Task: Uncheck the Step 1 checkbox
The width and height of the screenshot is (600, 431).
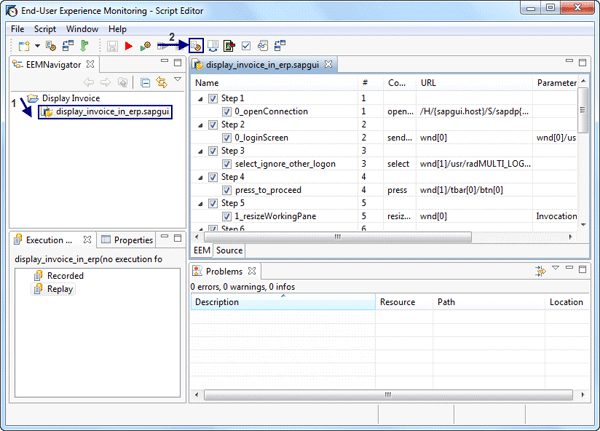Action: pos(213,98)
